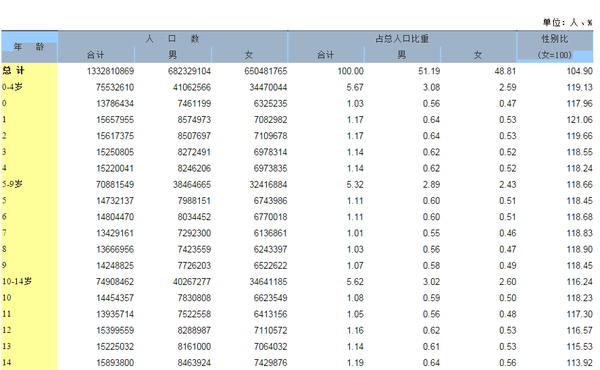The image size is (600, 370).
Task: Select the 占总人口比重 header cell
Action: click(402, 39)
